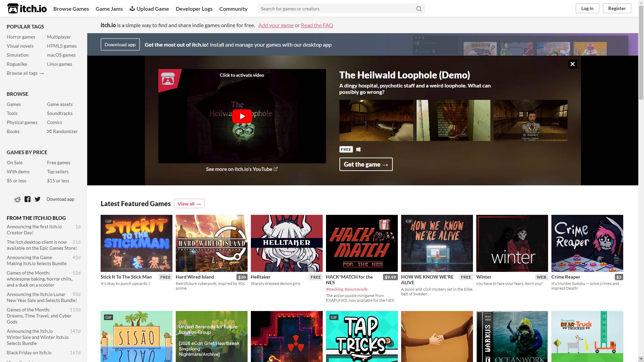Open itch.io Facebook icon in sidebar
Image resolution: width=644 pixels, height=362 pixels.
click(x=28, y=199)
